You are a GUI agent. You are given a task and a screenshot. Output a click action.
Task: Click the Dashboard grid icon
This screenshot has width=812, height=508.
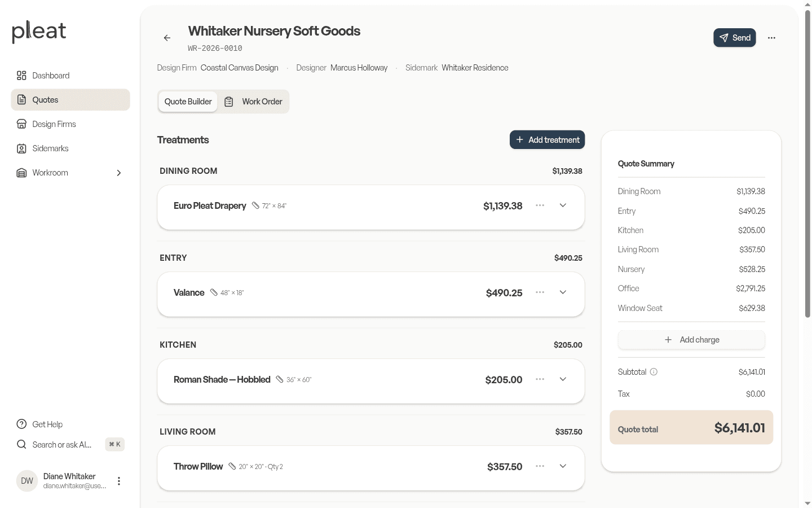tap(21, 76)
